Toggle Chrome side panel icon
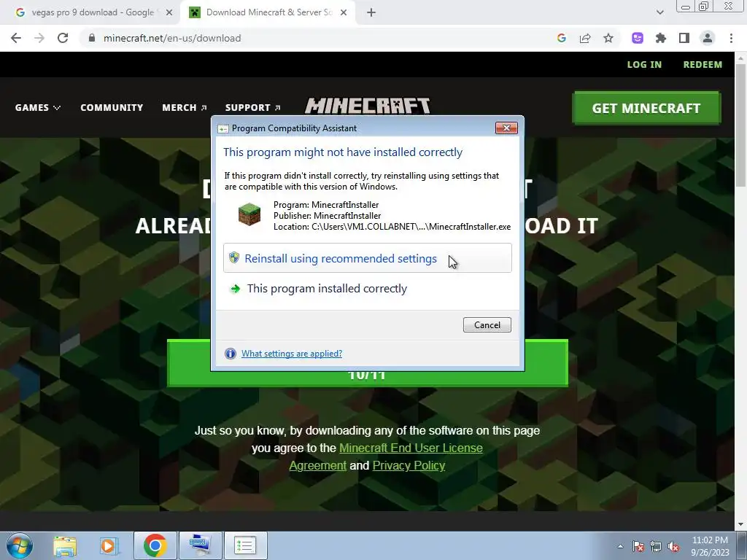Viewport: 747px width, 560px height. [684, 38]
